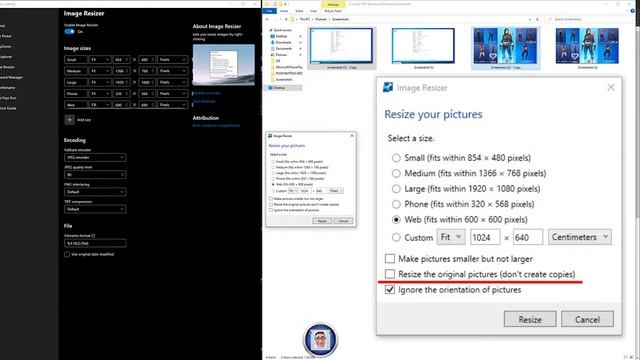
Task: Click Cancel button in the small dialog
Action: tap(343, 221)
